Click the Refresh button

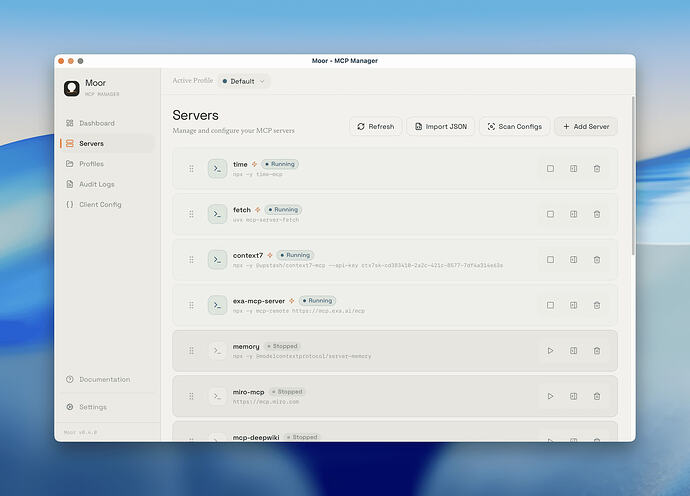pos(375,126)
